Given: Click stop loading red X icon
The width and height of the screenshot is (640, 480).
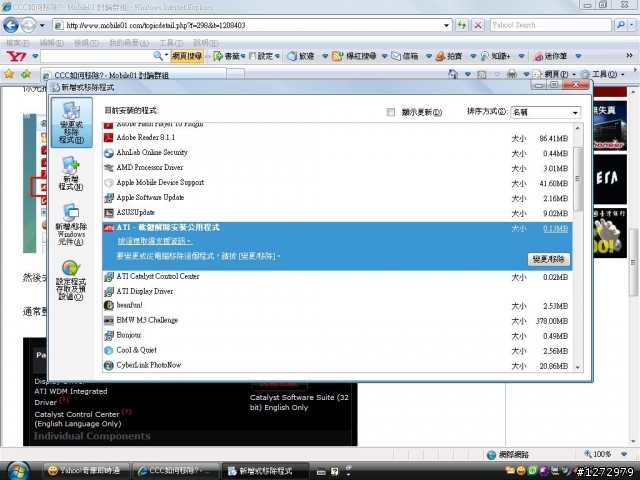Looking at the screenshot, I should tap(478, 25).
